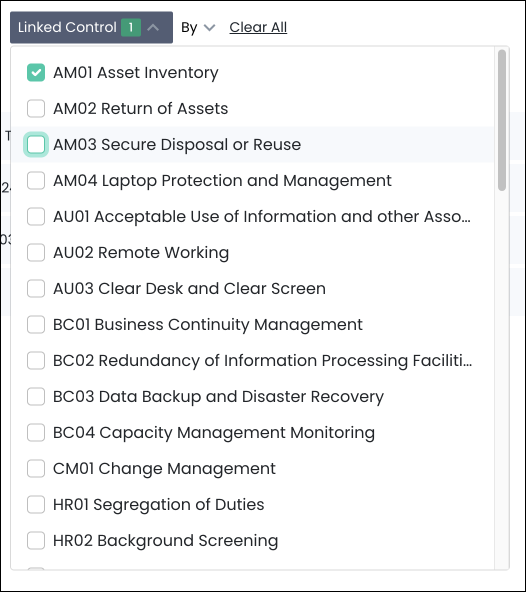This screenshot has width=526, height=592.
Task: Check AM02 Return of Assets
Action: pyautogui.click(x=36, y=108)
